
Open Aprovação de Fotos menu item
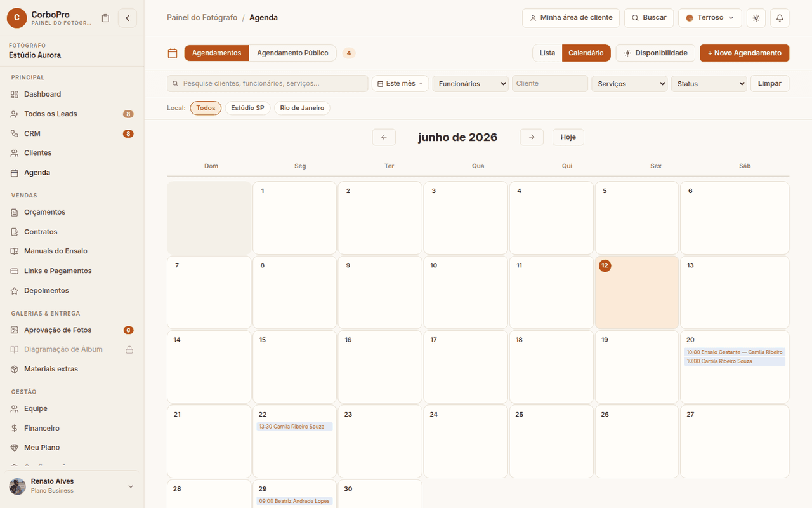pyautogui.click(x=72, y=330)
